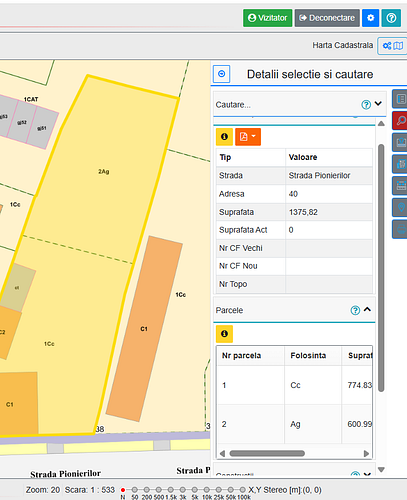Select the 500 scale radio button
Screen dimensions: 407x500
point(158,490)
